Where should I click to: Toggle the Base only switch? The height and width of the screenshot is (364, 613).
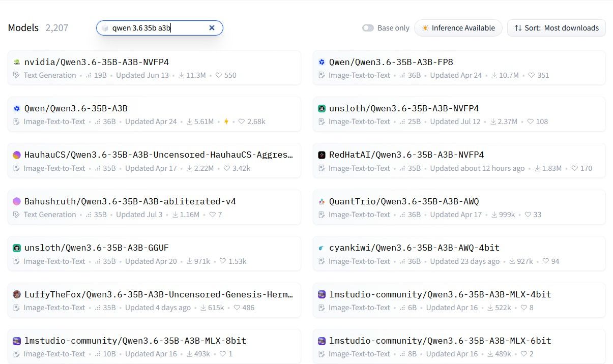click(368, 28)
